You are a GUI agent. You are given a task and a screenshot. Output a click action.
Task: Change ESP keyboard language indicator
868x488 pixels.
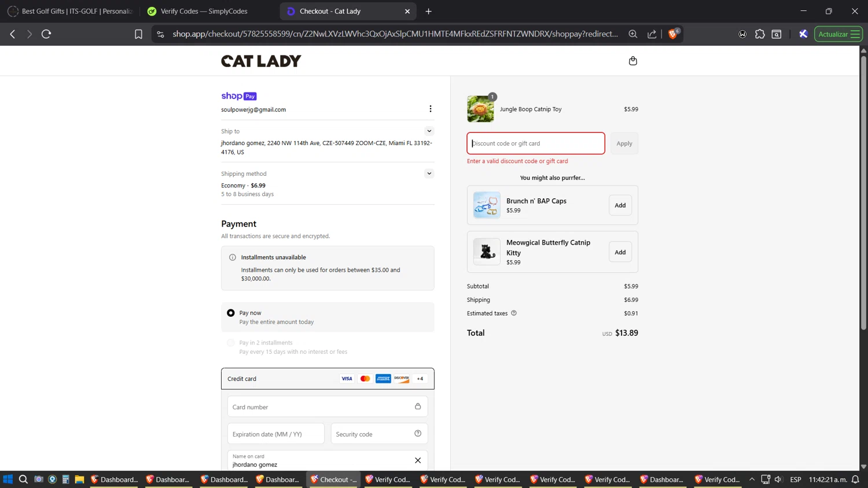coord(796,479)
